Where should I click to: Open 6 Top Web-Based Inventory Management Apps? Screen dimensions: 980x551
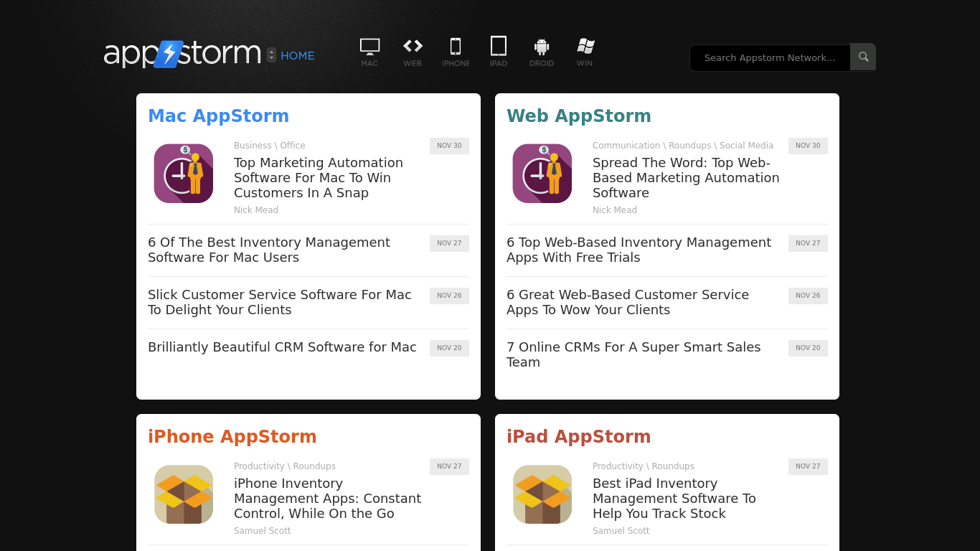pyautogui.click(x=639, y=250)
